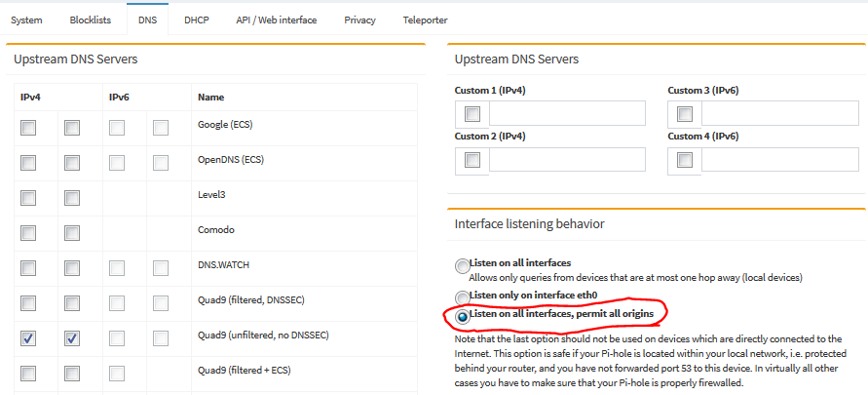Tick first IPv4 box for Quad9 (filtered, DNSSEC)
The height and width of the screenshot is (395, 868).
pos(28,303)
